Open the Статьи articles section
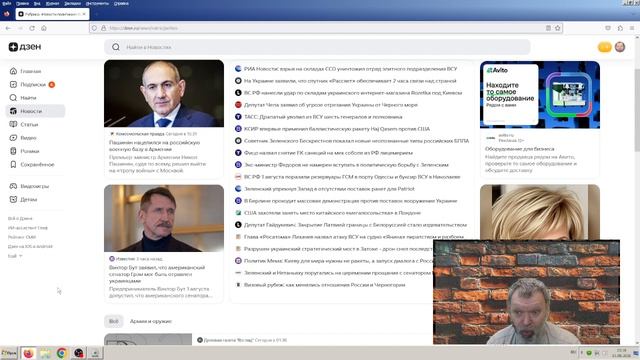The image size is (640, 360). pyautogui.click(x=24, y=124)
